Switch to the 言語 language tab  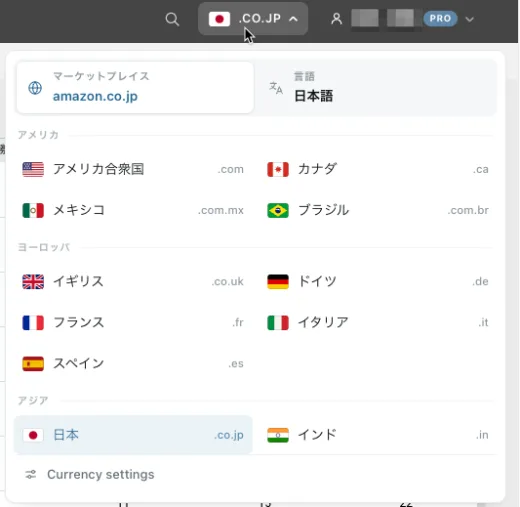coord(376,88)
